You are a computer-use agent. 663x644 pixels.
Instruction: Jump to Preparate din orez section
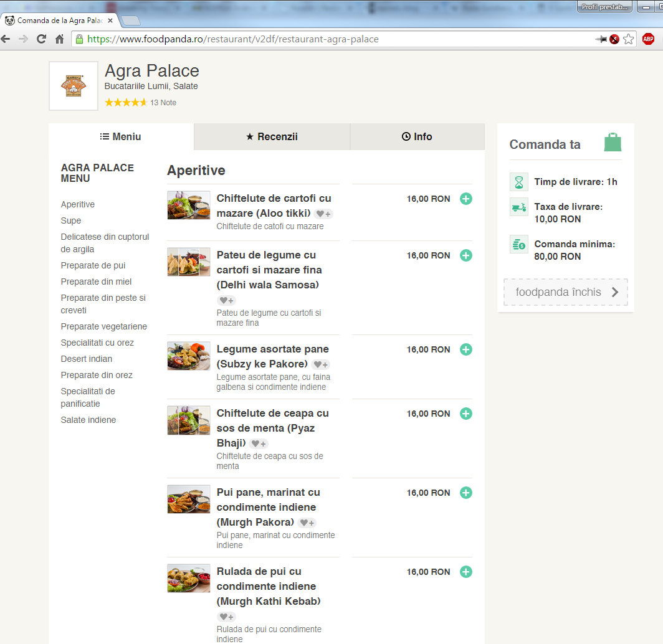pyautogui.click(x=97, y=375)
